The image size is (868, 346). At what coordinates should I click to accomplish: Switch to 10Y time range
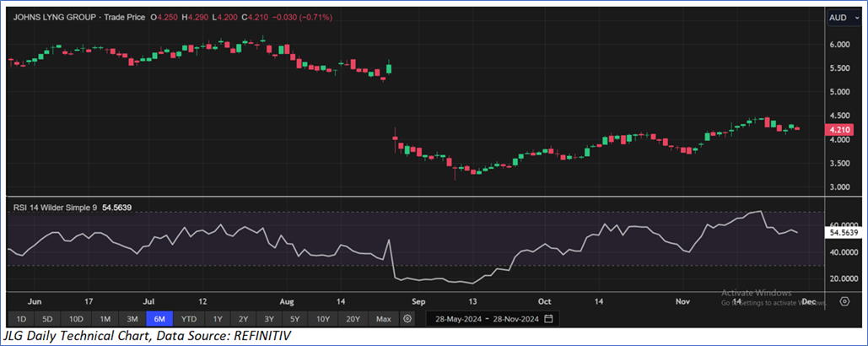click(323, 319)
